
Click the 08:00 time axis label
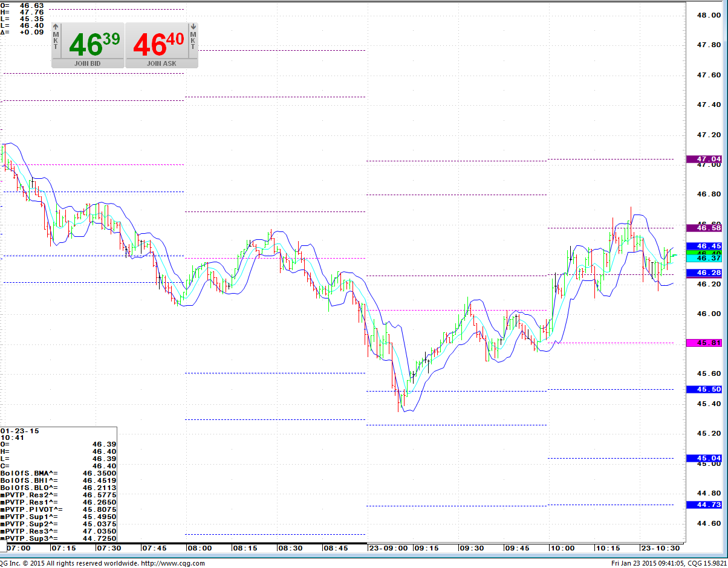tap(200, 548)
